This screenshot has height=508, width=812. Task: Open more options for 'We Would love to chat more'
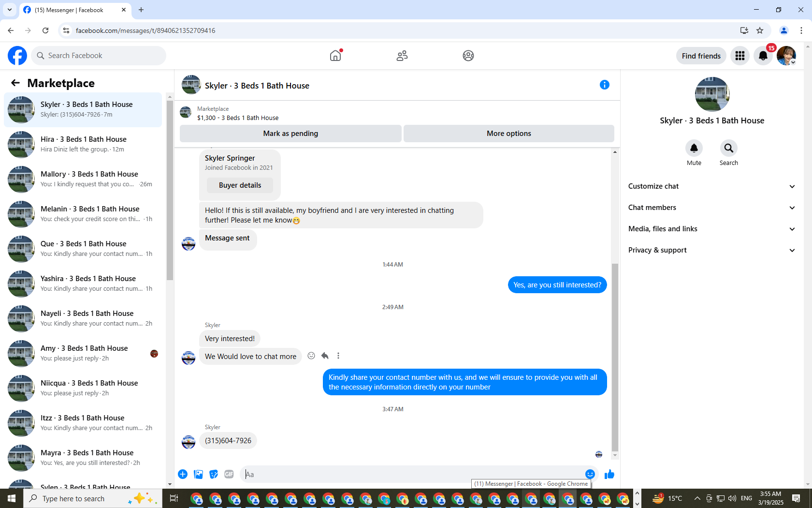point(338,356)
